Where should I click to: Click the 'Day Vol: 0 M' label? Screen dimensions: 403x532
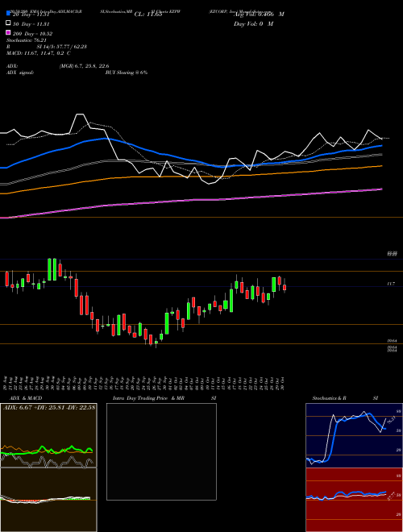253,23
